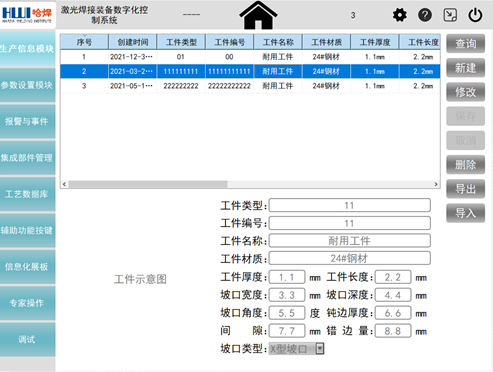
Task: Create a new record with 新建
Action: (465, 68)
